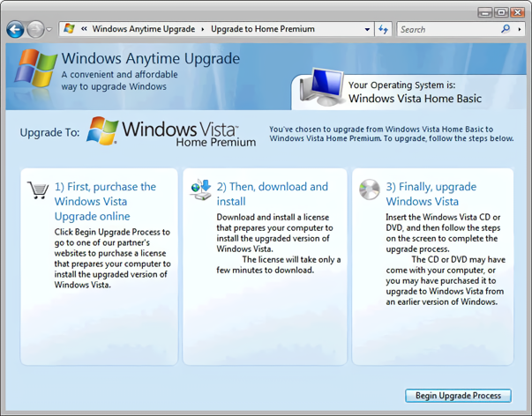This screenshot has width=532, height=416.
Task: Click inside the Search input box
Action: click(x=446, y=29)
